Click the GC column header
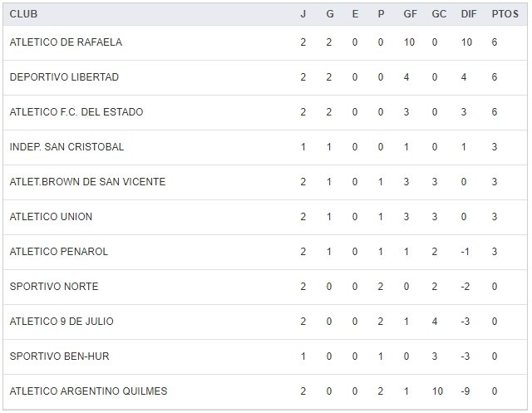Screen dimensions: 532x413 point(439,14)
